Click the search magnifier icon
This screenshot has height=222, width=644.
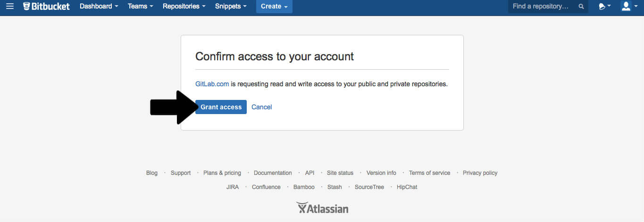point(581,7)
